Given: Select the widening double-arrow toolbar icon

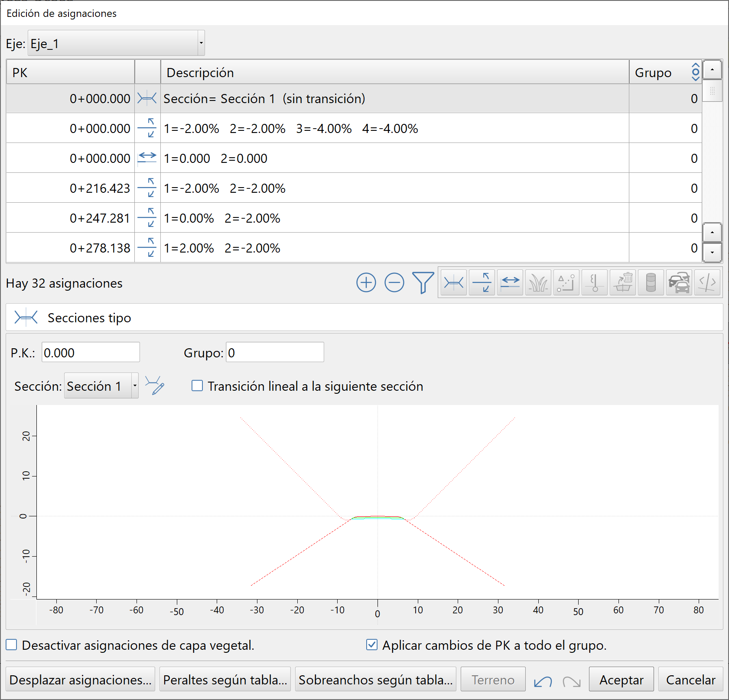Looking at the screenshot, I should click(x=510, y=283).
